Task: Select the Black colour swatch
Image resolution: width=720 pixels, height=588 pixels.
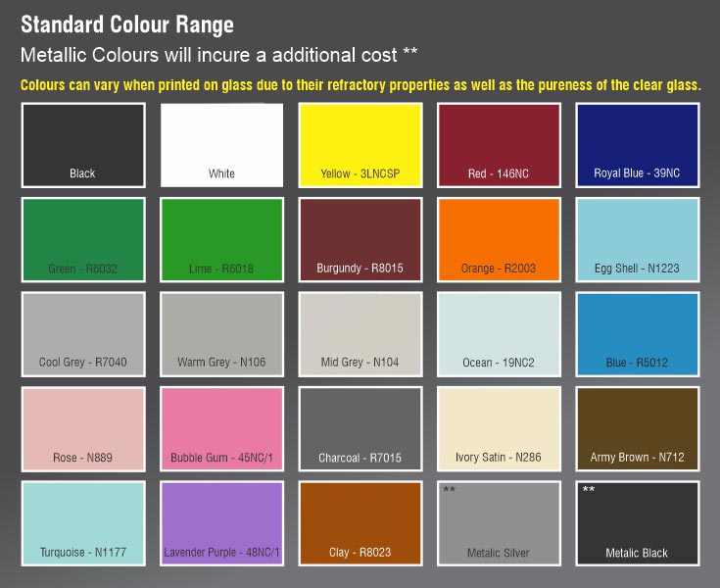Action: 82,145
